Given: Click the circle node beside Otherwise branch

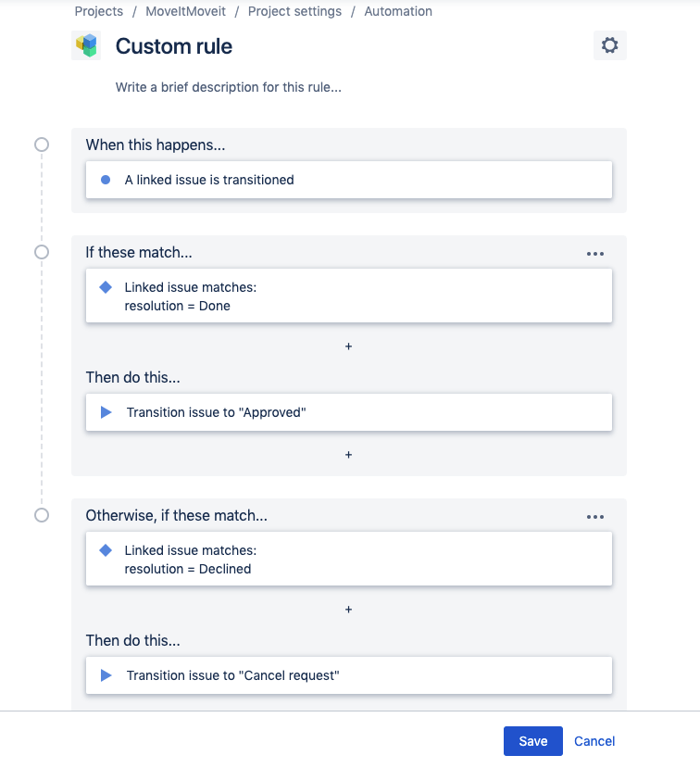Looking at the screenshot, I should 41,515.
